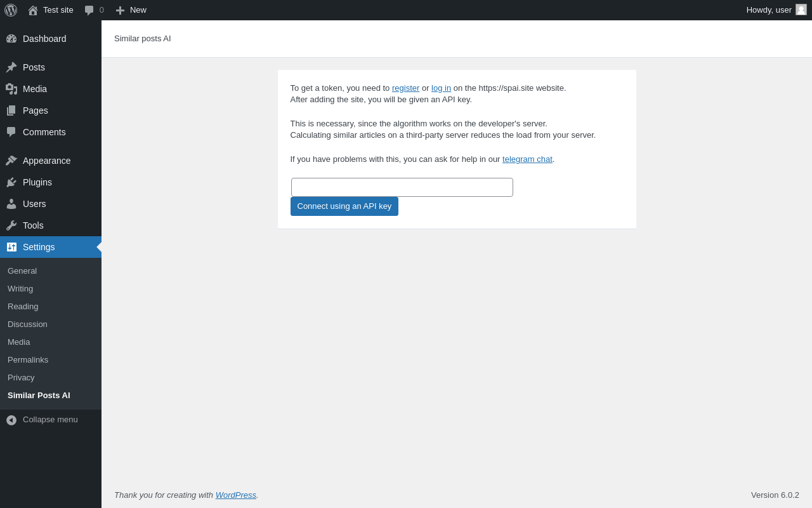The width and height of the screenshot is (812, 508).
Task: Click the log in link
Action: [x=441, y=88]
